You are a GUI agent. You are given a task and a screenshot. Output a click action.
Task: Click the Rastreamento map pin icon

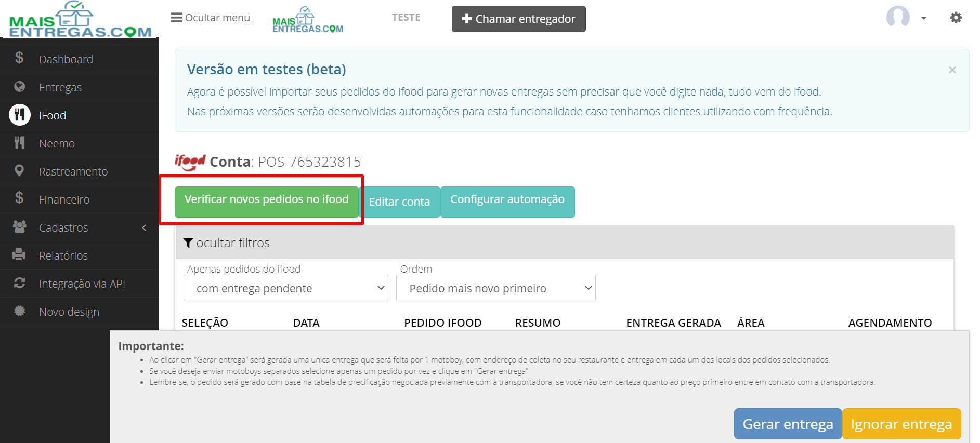tap(19, 170)
